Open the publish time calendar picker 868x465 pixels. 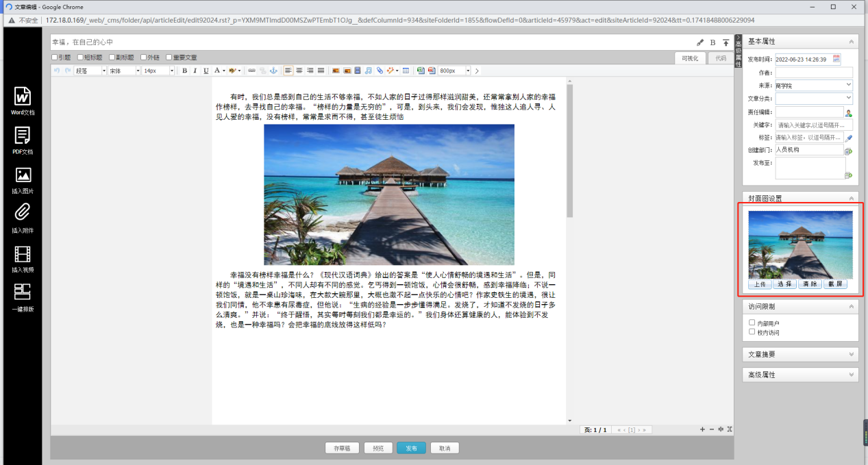[x=836, y=59]
